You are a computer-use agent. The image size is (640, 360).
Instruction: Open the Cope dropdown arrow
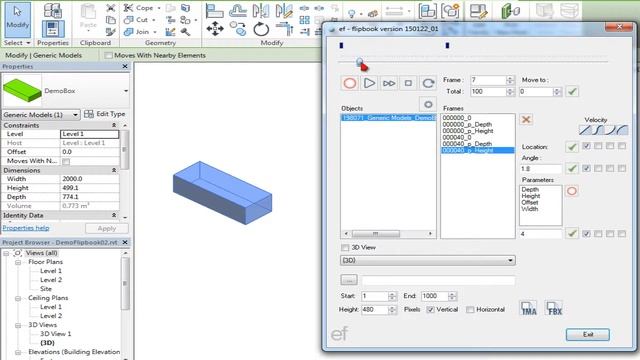click(x=159, y=8)
